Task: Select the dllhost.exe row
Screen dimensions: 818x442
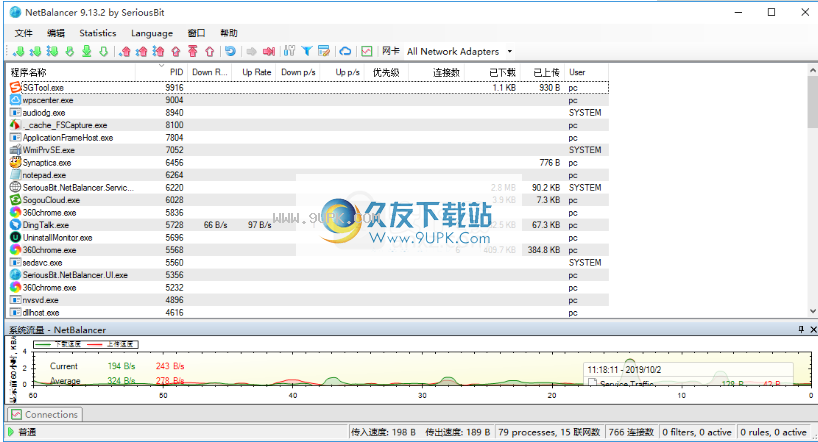Action: tap(309, 313)
